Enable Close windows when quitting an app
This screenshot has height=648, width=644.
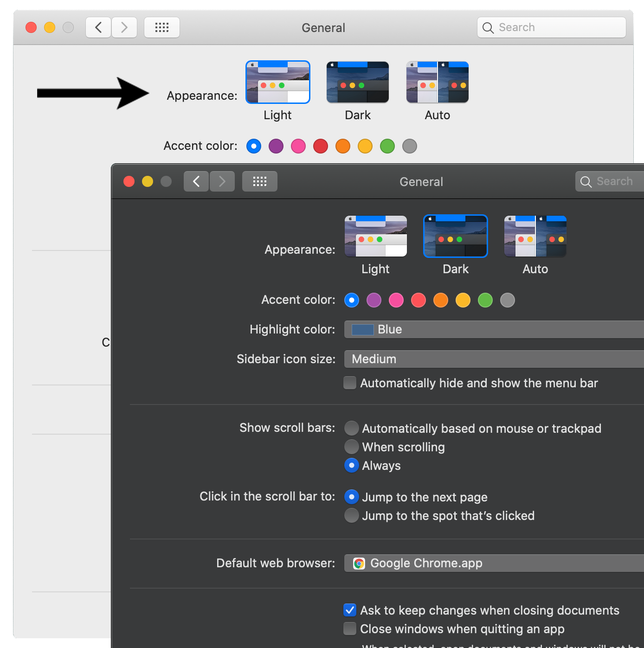pos(350,629)
